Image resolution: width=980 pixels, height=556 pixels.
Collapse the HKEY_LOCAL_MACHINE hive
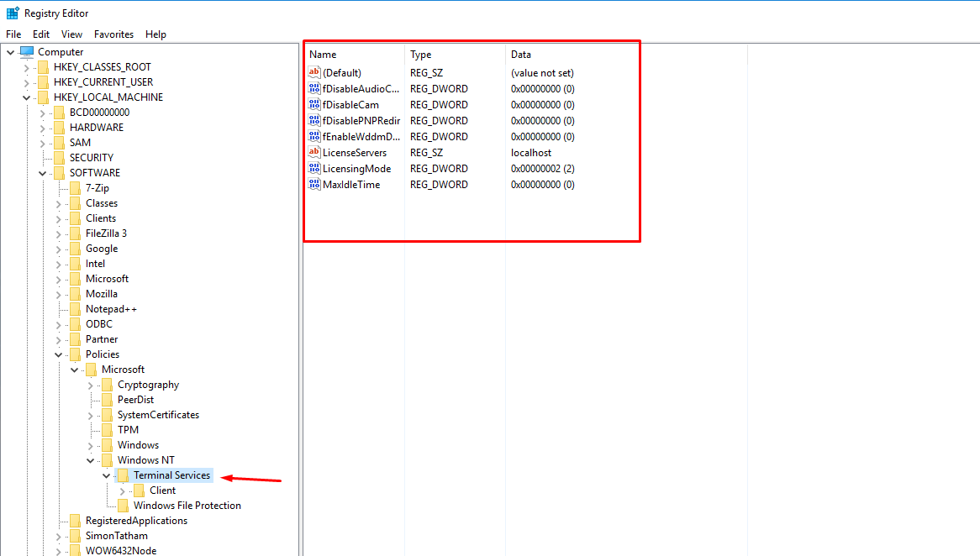point(26,97)
